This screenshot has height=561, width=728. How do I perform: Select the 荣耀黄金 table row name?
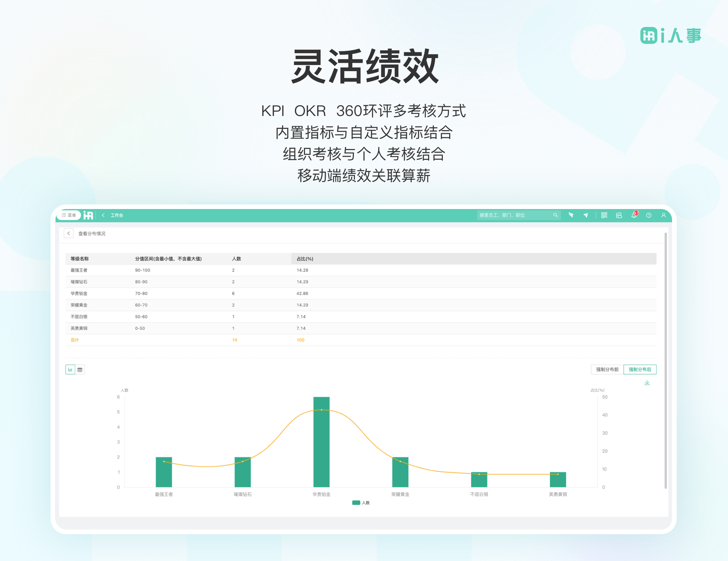click(x=79, y=305)
